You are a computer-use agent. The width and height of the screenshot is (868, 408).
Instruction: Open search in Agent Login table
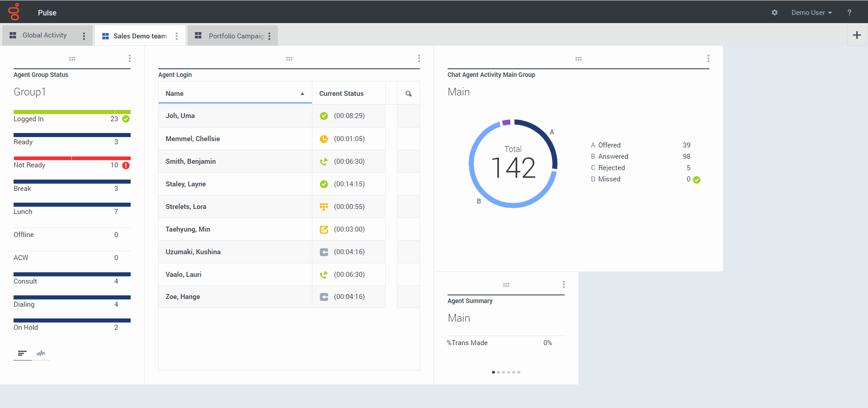coord(408,94)
